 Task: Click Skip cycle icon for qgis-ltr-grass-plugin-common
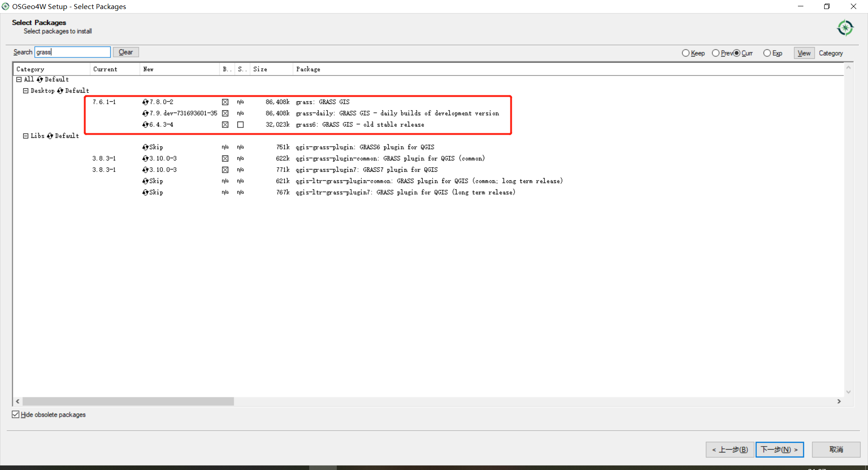145,181
